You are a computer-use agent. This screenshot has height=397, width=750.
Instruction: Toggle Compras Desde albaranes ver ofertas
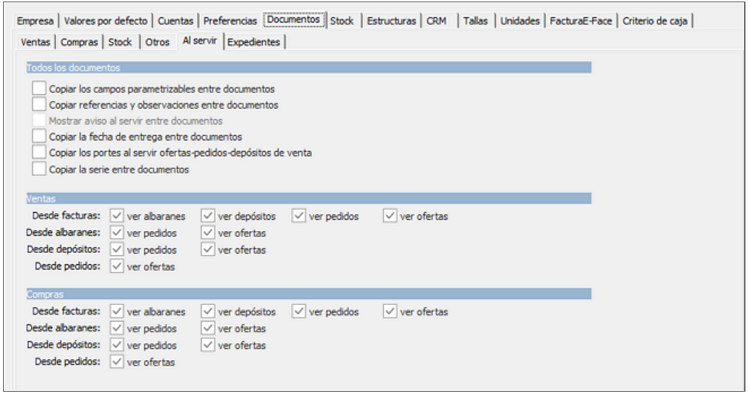point(208,328)
